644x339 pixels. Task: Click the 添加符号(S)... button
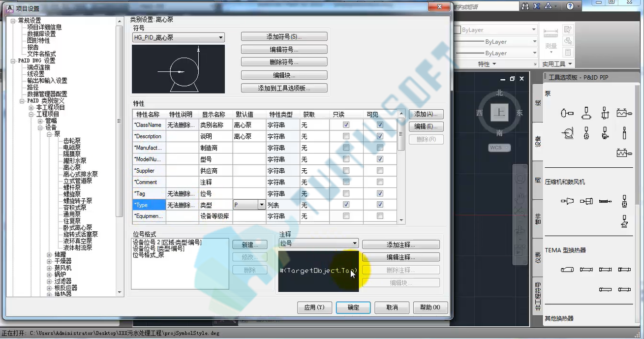pyautogui.click(x=284, y=37)
